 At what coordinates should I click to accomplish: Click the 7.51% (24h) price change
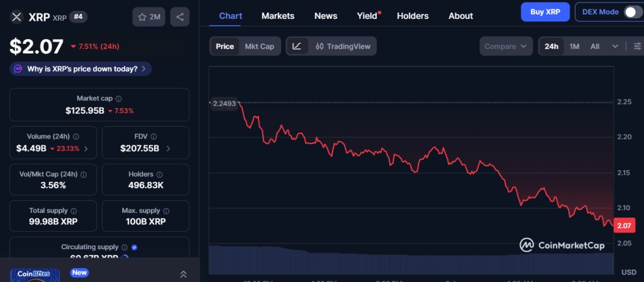click(96, 47)
